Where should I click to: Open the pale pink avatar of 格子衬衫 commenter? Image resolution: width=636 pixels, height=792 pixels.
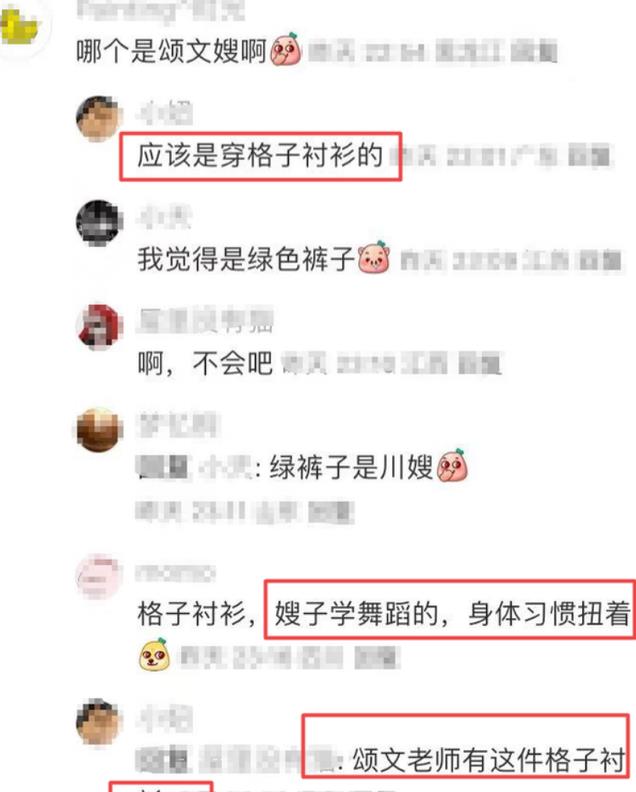[x=99, y=576]
